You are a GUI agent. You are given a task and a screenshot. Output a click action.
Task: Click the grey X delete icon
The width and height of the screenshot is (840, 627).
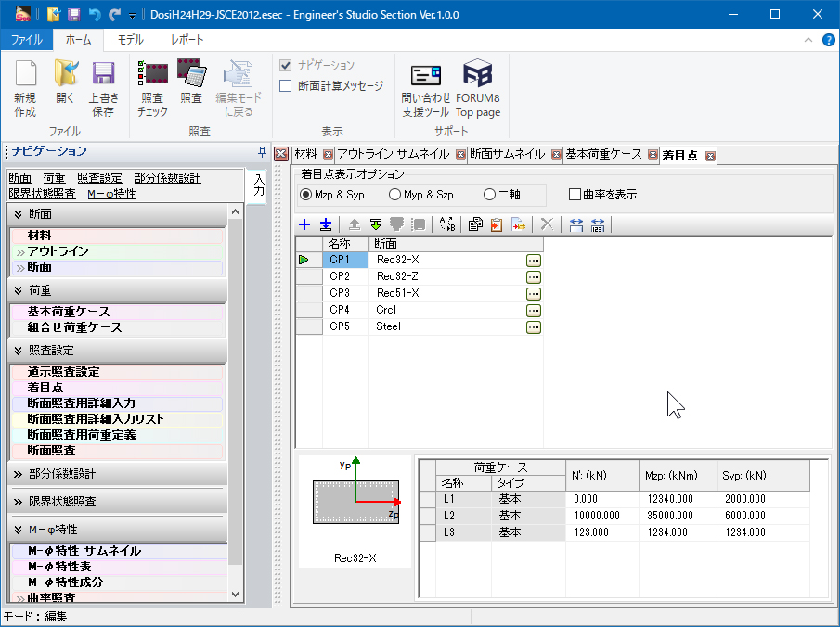click(547, 224)
